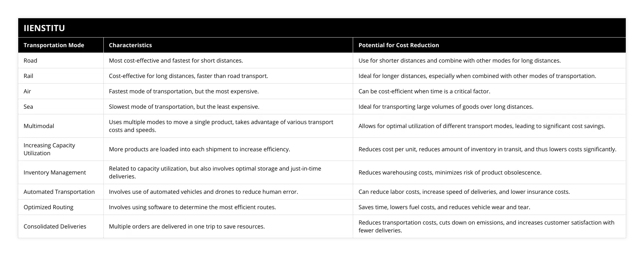Click the Inventory Management cell

pyautogui.click(x=55, y=172)
